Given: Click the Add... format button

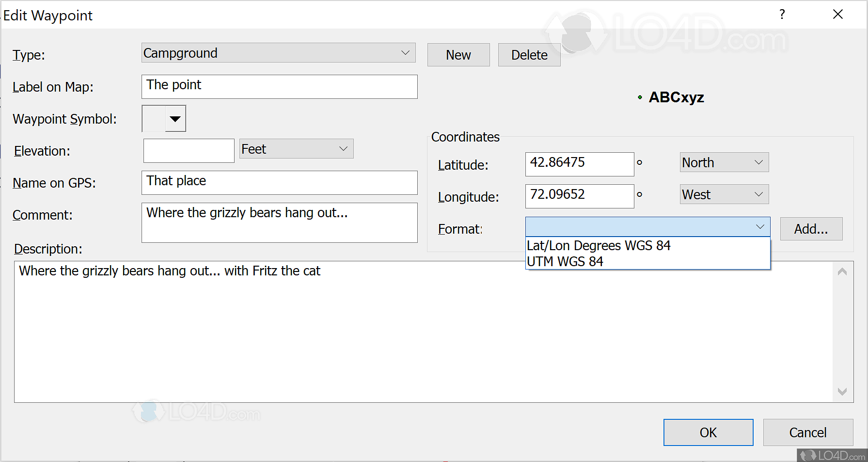Looking at the screenshot, I should (x=811, y=229).
